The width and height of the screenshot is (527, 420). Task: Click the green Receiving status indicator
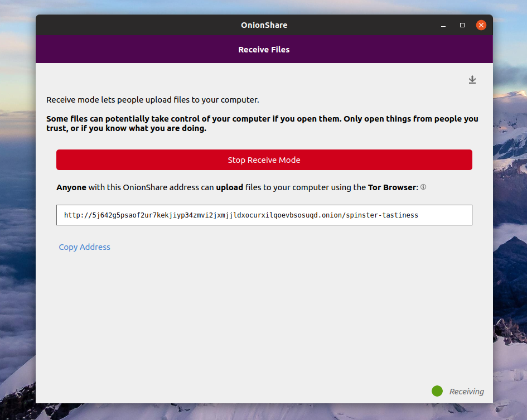pyautogui.click(x=437, y=391)
